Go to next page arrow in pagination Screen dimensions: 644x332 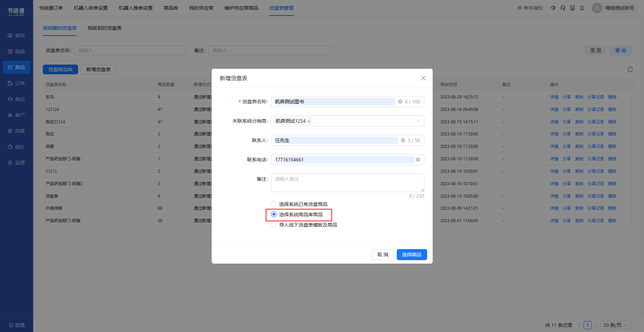tap(596, 325)
